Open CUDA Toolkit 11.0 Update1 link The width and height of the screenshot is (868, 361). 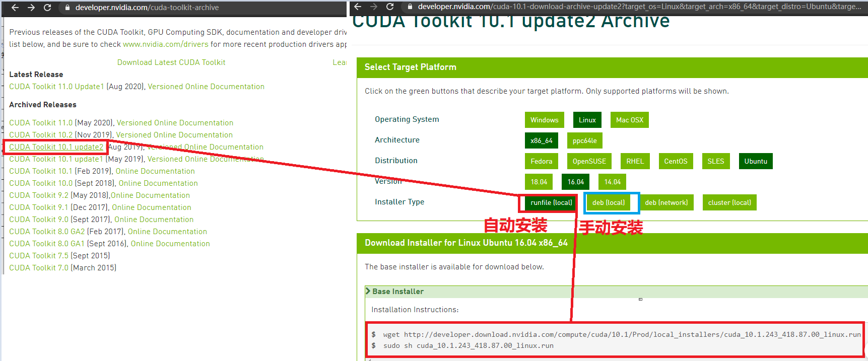[x=56, y=87]
